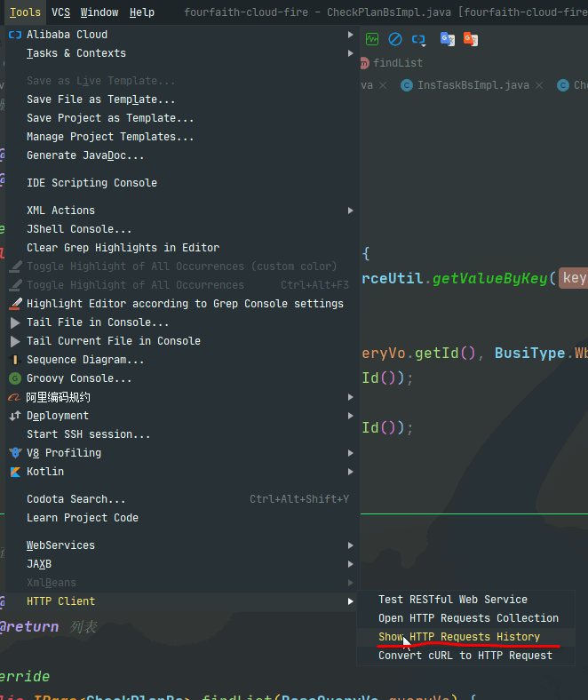Click the green Groovy Console icon
The height and width of the screenshot is (700, 588).
(15, 378)
